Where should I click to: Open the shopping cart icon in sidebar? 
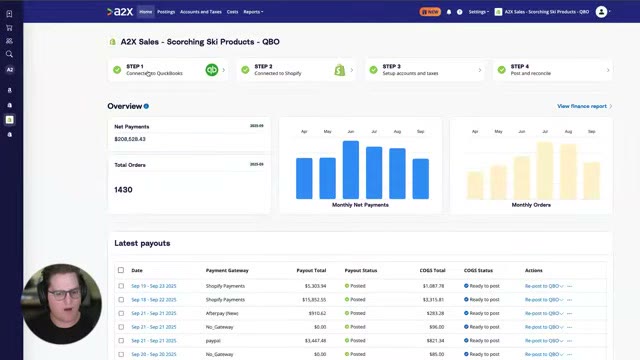tap(9, 28)
